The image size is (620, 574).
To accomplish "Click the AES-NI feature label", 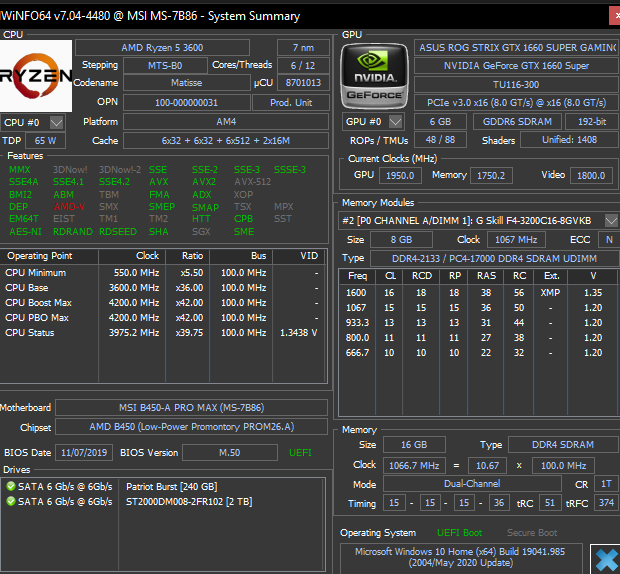I will point(25,232).
